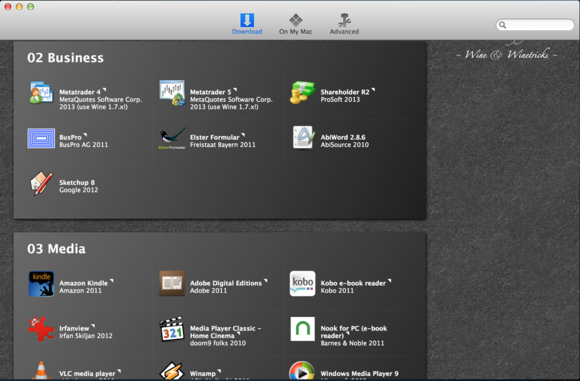Click the '02 Business' section heading

click(65, 58)
